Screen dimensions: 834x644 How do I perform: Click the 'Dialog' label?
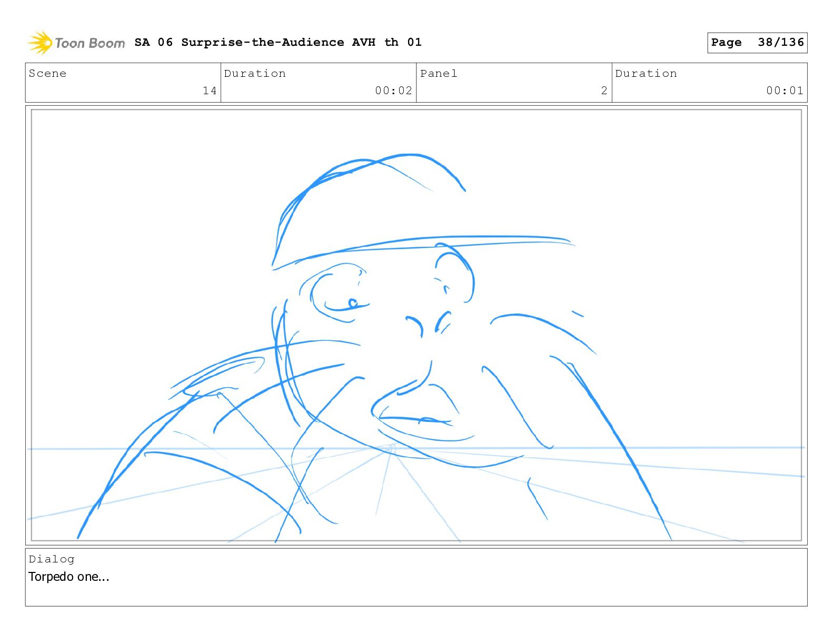tap(52, 559)
